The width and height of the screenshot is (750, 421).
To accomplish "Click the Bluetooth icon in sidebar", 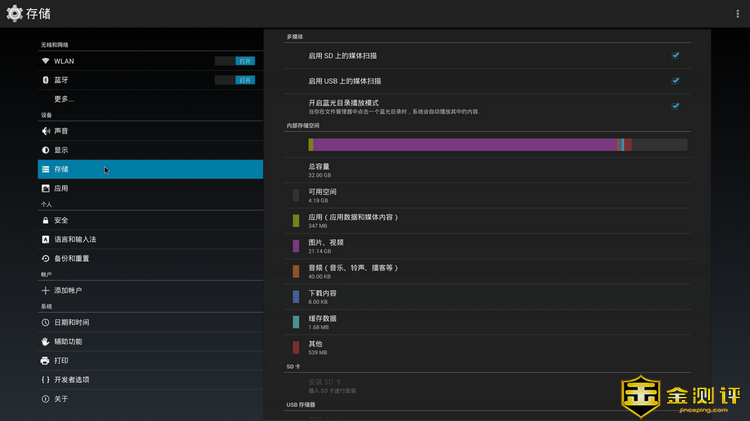I will 46,80.
